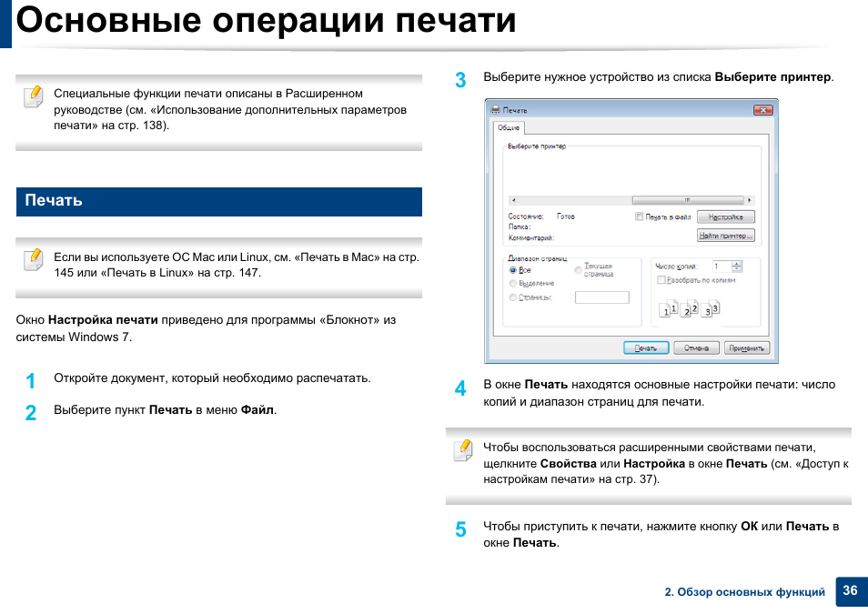Click the bold word «Свойства» in the note

(568, 463)
